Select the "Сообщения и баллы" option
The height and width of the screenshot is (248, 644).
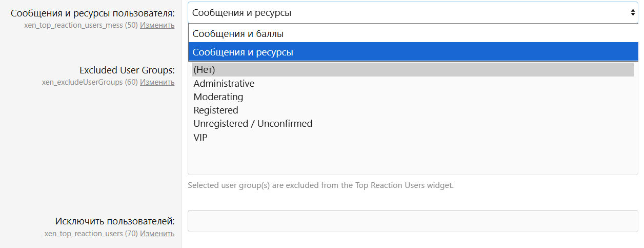pyautogui.click(x=238, y=34)
